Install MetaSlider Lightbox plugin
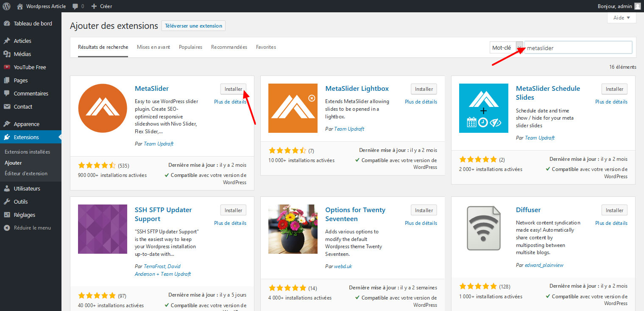Viewport: 644px width, 311px height. [x=424, y=89]
